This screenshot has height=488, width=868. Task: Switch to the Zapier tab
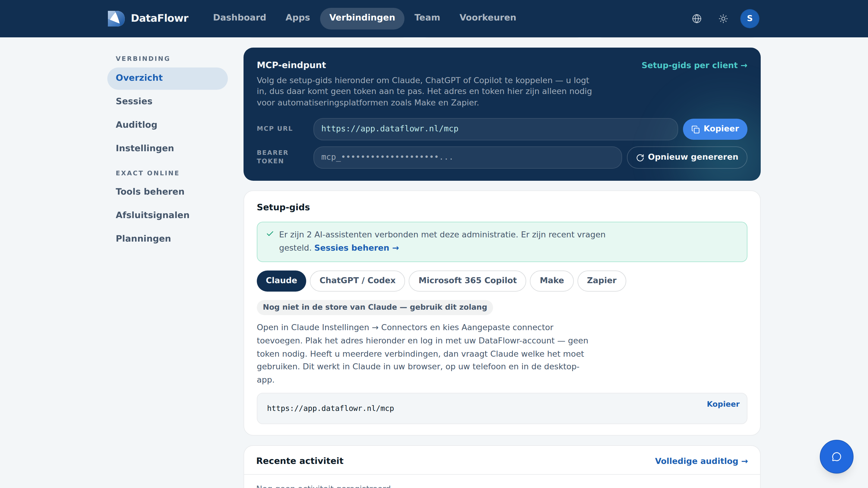pyautogui.click(x=602, y=280)
